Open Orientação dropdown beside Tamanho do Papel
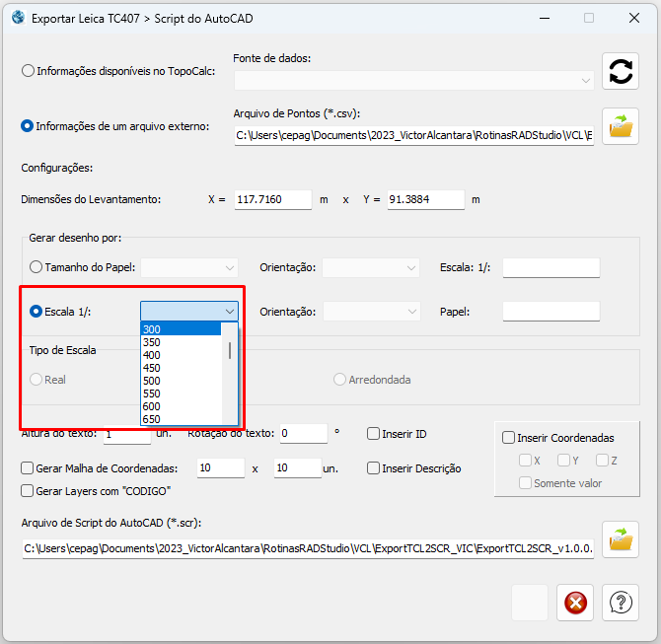 coord(411,267)
